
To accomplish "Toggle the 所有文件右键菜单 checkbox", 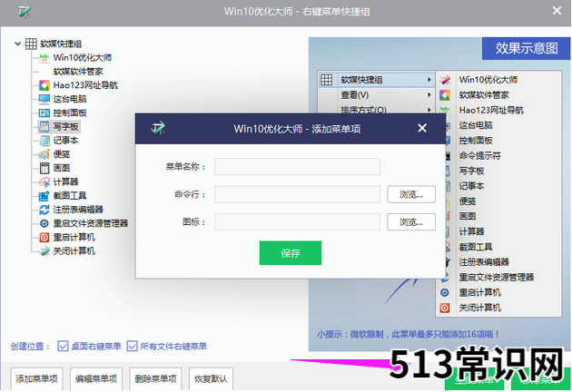I will (x=132, y=346).
